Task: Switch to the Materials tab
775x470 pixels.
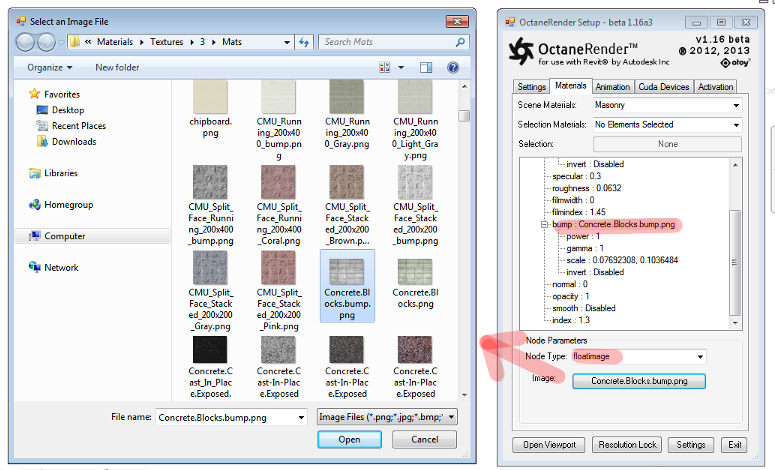Action: tap(570, 86)
